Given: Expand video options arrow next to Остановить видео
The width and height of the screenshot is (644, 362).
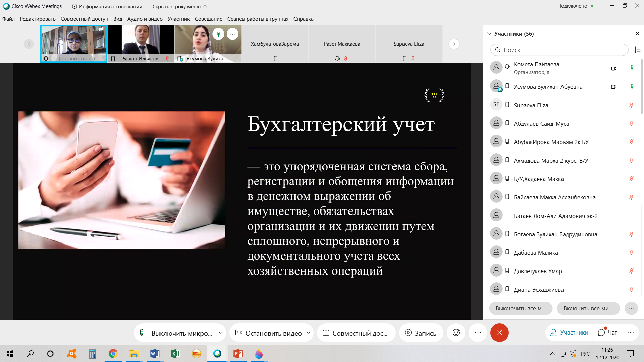Looking at the screenshot, I should (309, 333).
